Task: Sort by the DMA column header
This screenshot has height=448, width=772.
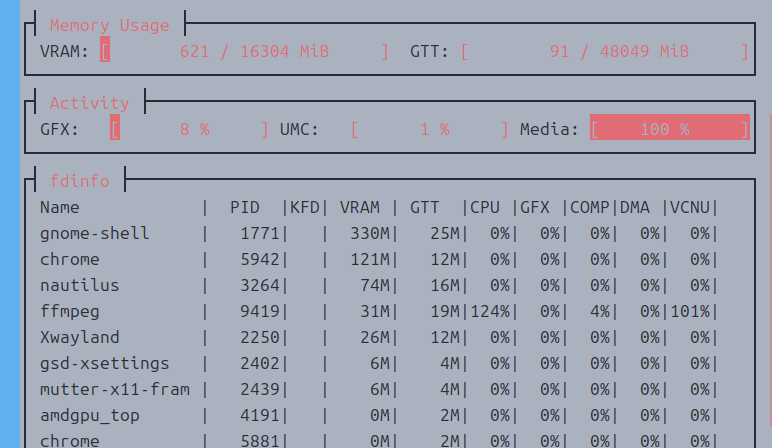Action: [x=634, y=207]
